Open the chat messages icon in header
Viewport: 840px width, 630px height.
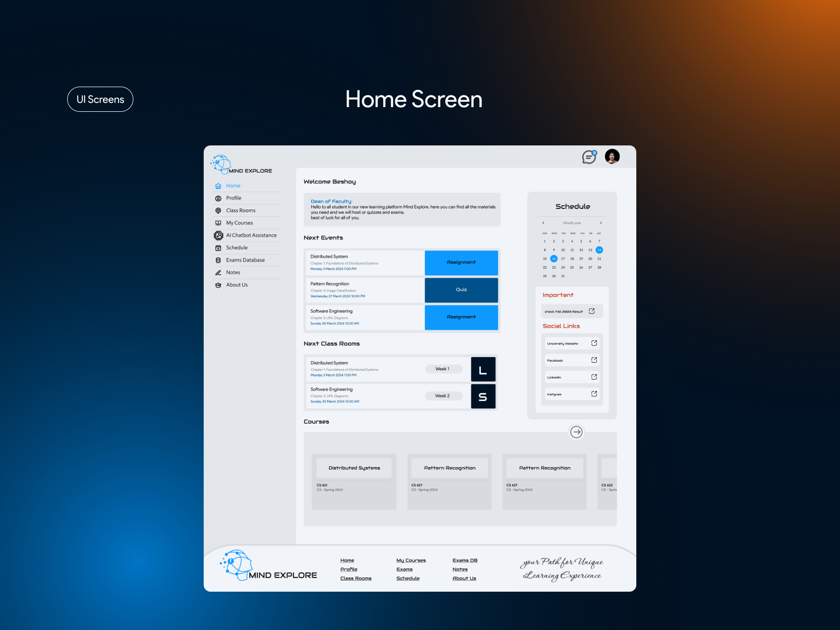pos(589,157)
